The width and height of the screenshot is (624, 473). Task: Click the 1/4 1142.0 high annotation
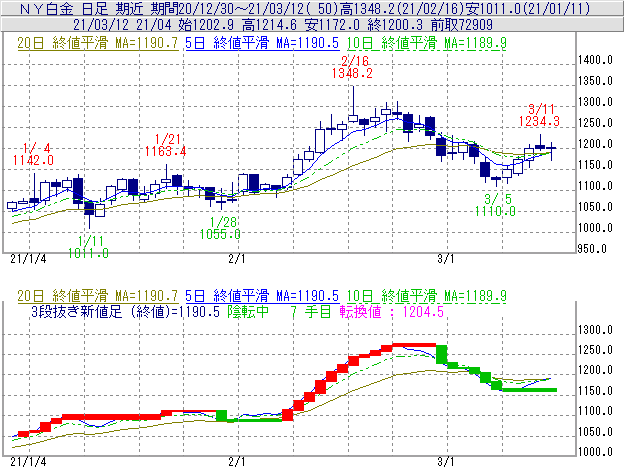tap(33, 154)
